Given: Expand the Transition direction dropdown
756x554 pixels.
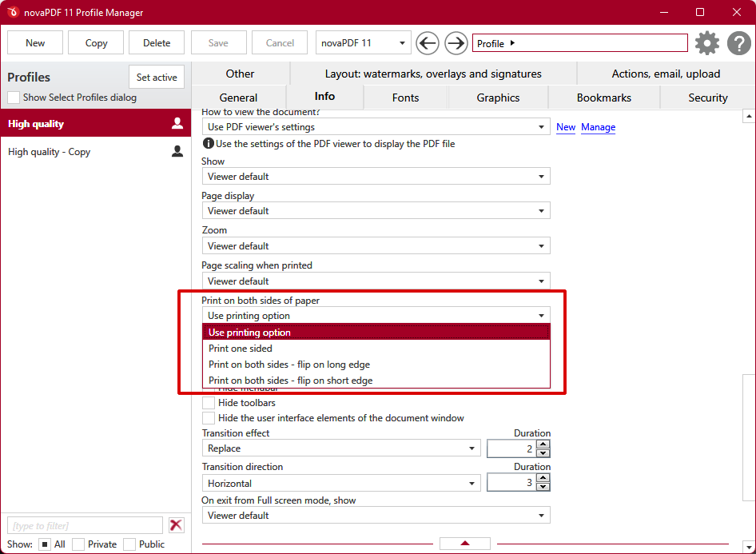Looking at the screenshot, I should tap(341, 483).
